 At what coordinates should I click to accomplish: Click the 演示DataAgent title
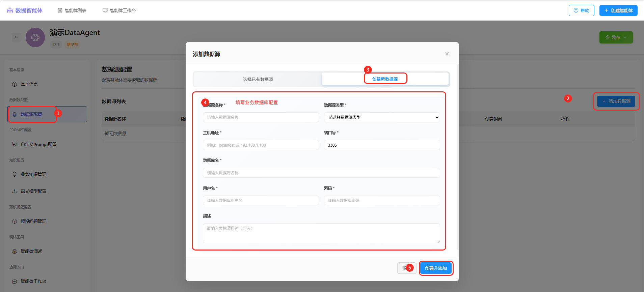pos(75,33)
